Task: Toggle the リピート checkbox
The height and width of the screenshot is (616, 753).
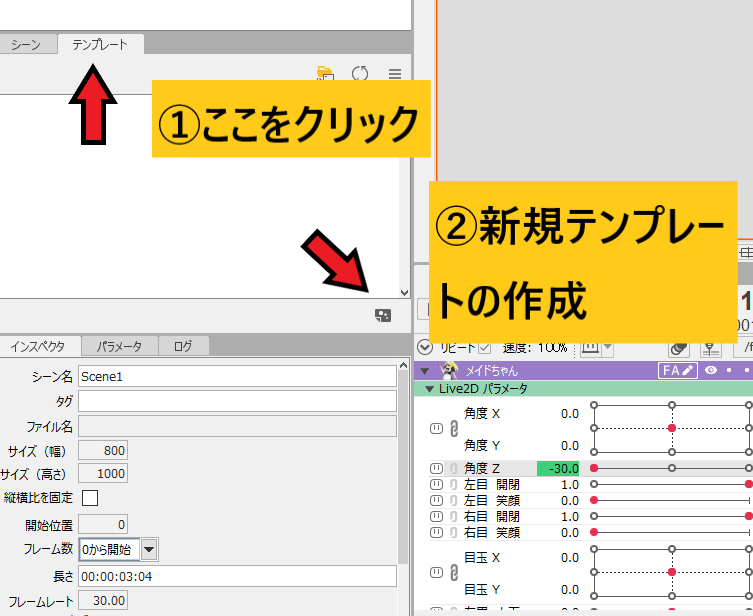Action: [485, 348]
